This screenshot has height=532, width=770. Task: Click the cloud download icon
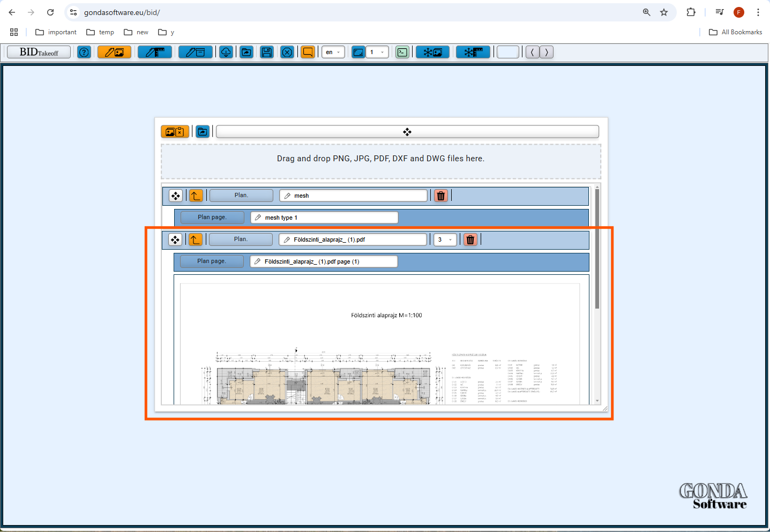coord(226,52)
